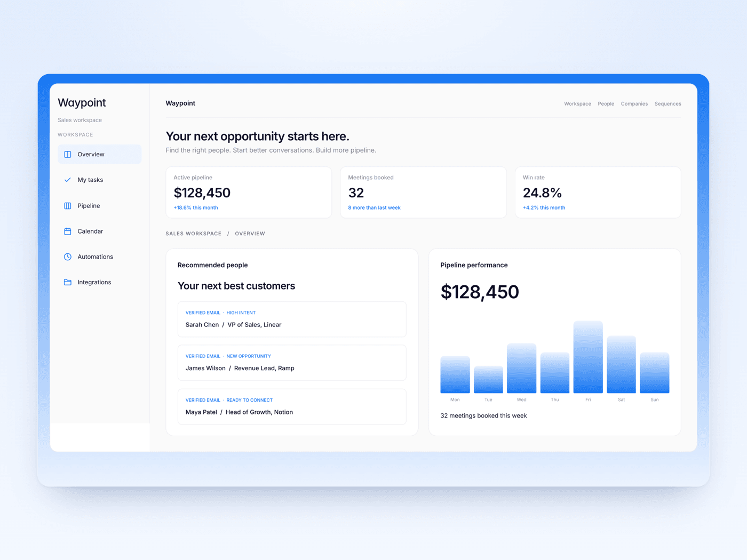Click the Tue bar in the chart
The image size is (747, 560).
click(488, 380)
